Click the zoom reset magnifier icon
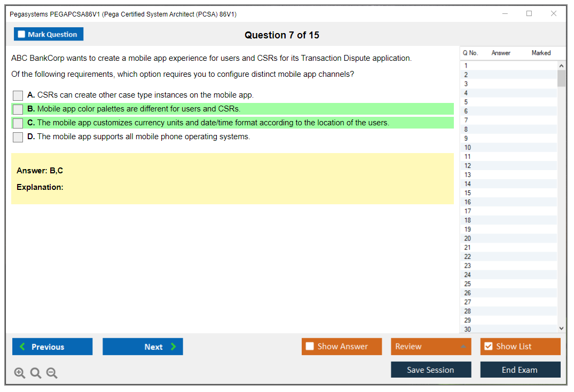 pyautogui.click(x=36, y=373)
